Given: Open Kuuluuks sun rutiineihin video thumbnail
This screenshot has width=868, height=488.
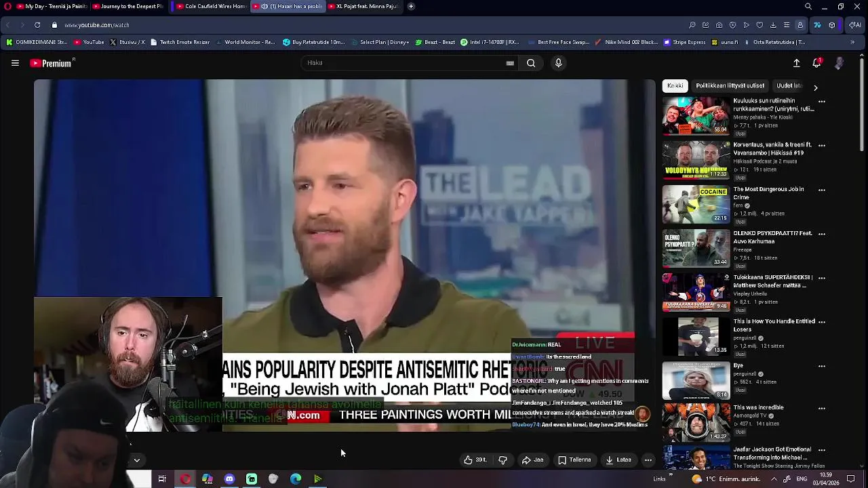Looking at the screenshot, I should [x=696, y=115].
